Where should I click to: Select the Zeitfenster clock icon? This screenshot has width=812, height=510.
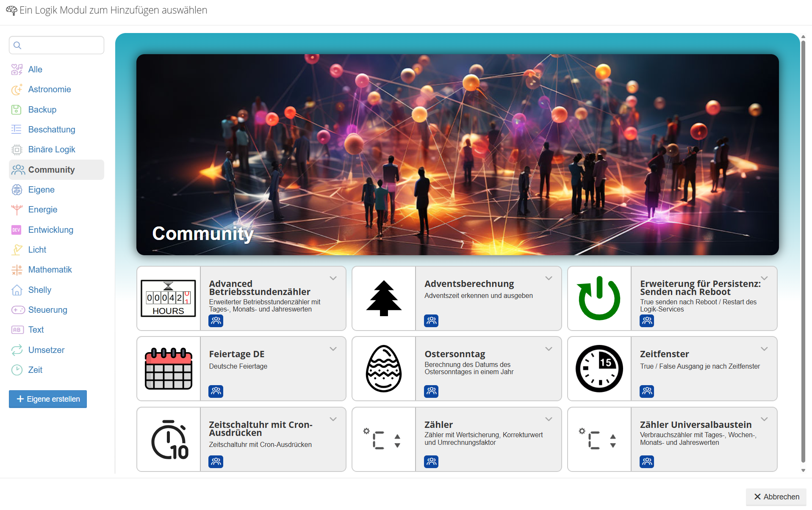click(599, 369)
